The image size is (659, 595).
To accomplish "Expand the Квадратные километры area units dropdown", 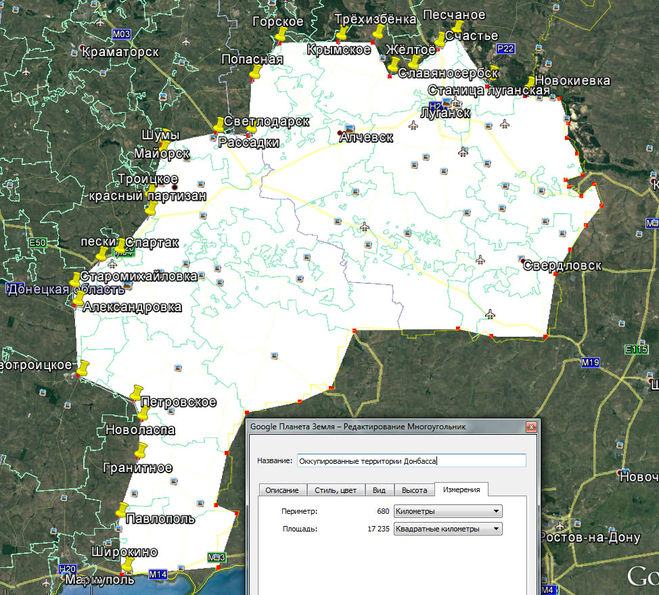I will coord(448,528).
